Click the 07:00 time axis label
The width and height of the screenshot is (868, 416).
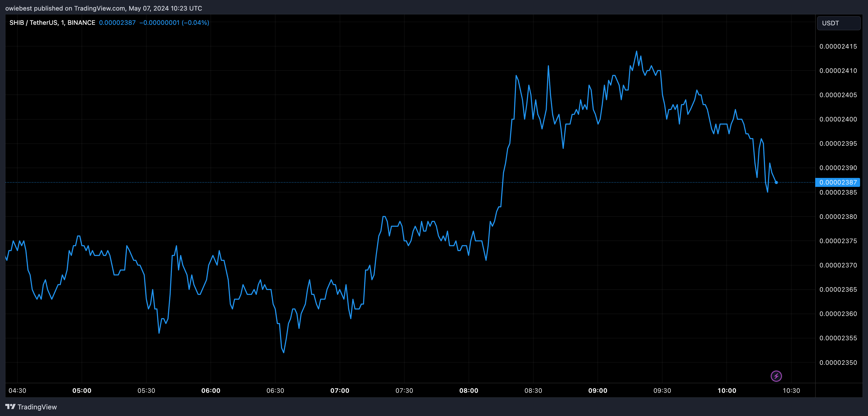click(340, 391)
